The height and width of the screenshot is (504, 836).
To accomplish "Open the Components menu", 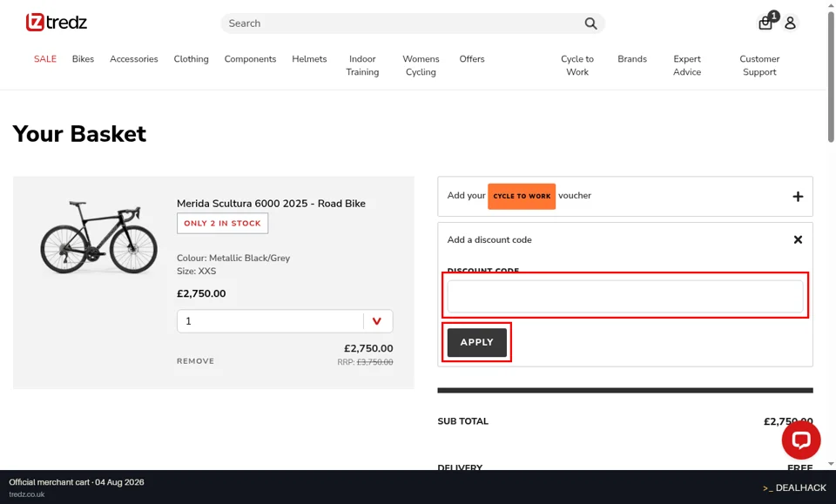I will [250, 59].
